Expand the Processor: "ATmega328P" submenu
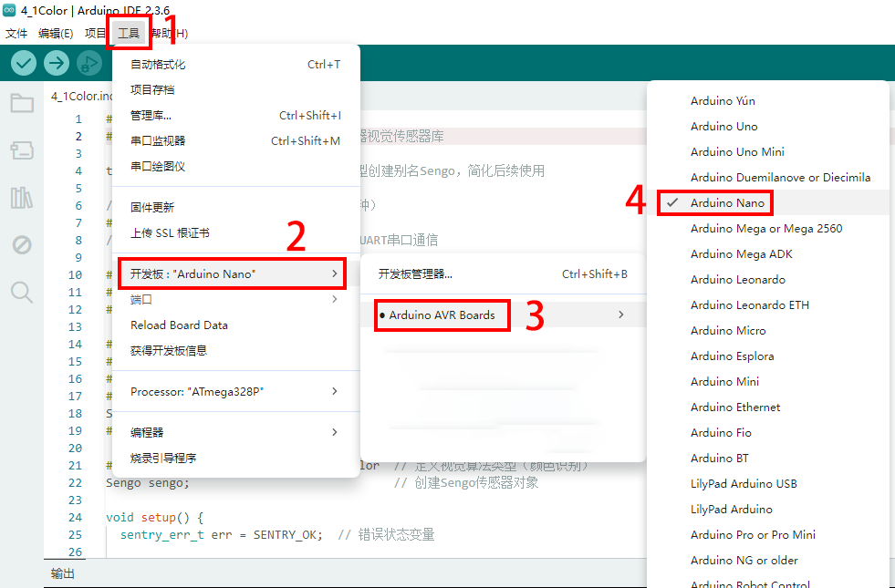The height and width of the screenshot is (588, 895). pyautogui.click(x=235, y=391)
